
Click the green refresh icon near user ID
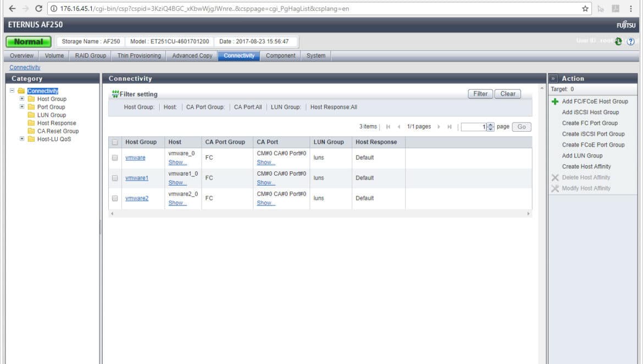tap(618, 41)
